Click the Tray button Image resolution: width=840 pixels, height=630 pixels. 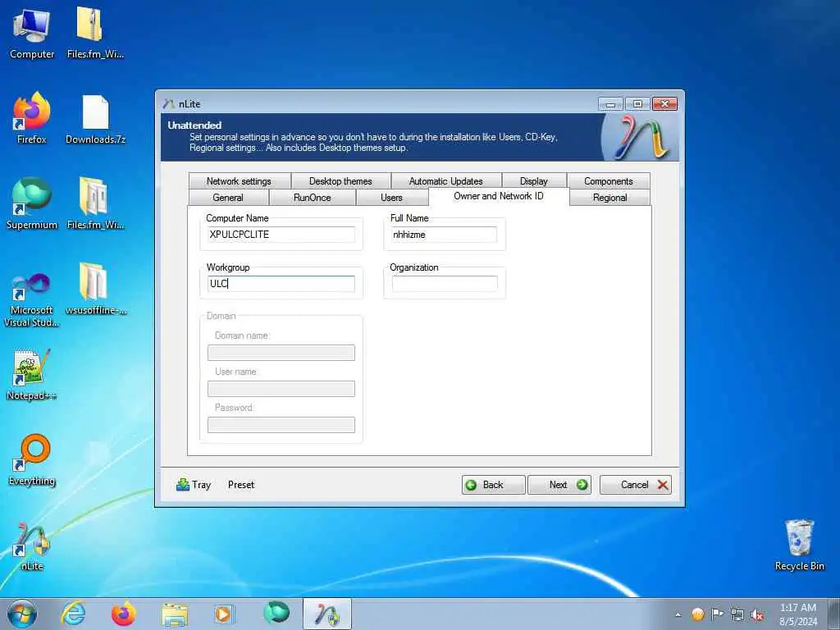(194, 485)
